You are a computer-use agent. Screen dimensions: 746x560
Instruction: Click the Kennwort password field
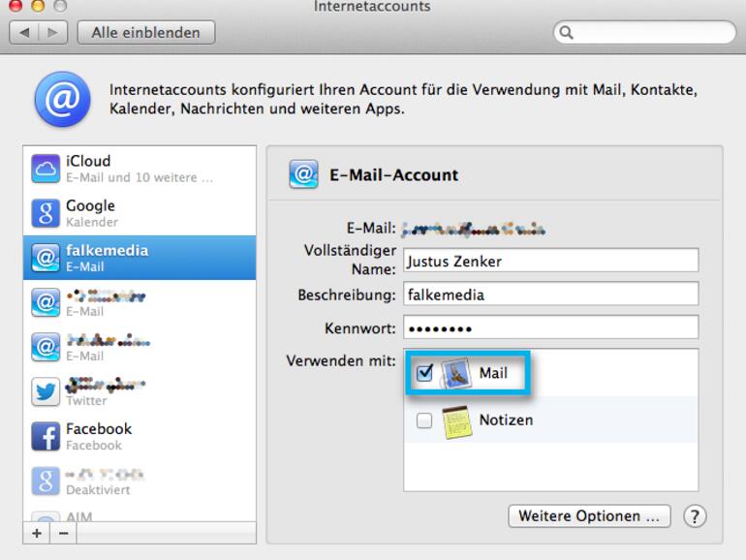(x=551, y=327)
